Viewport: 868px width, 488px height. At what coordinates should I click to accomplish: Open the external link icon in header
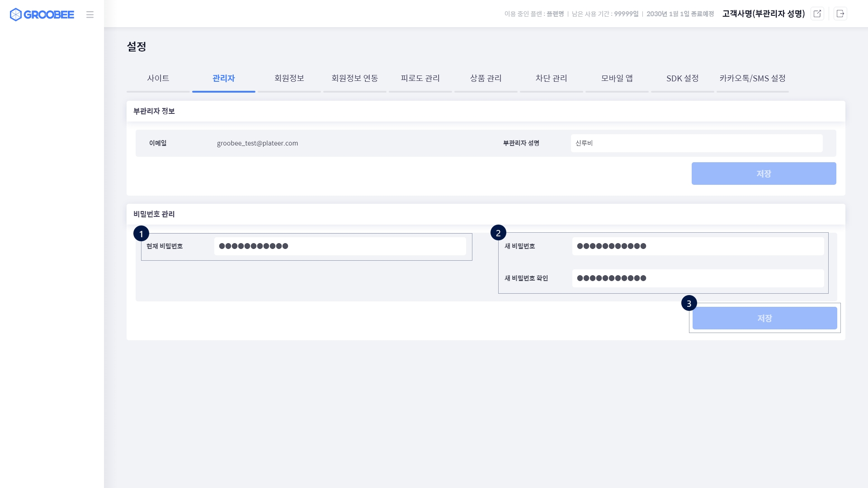coord(817,14)
